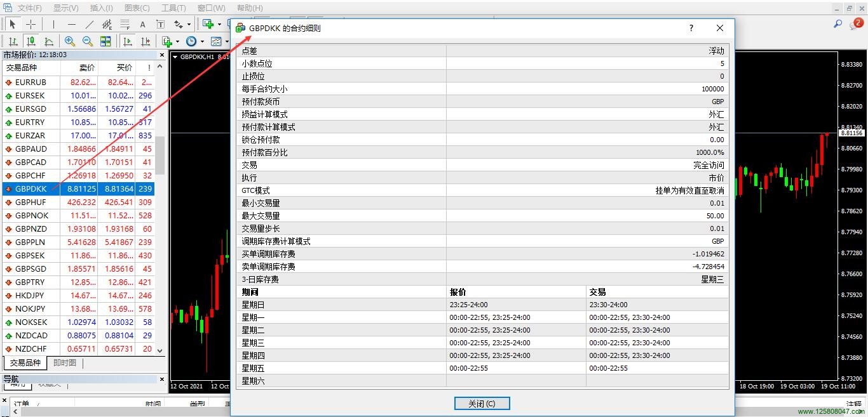Close the 市场报价 panel
The image size is (868, 417).
click(161, 55)
